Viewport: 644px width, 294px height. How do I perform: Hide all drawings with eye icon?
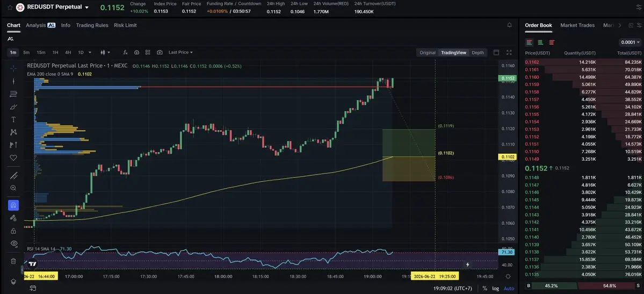pos(13,243)
